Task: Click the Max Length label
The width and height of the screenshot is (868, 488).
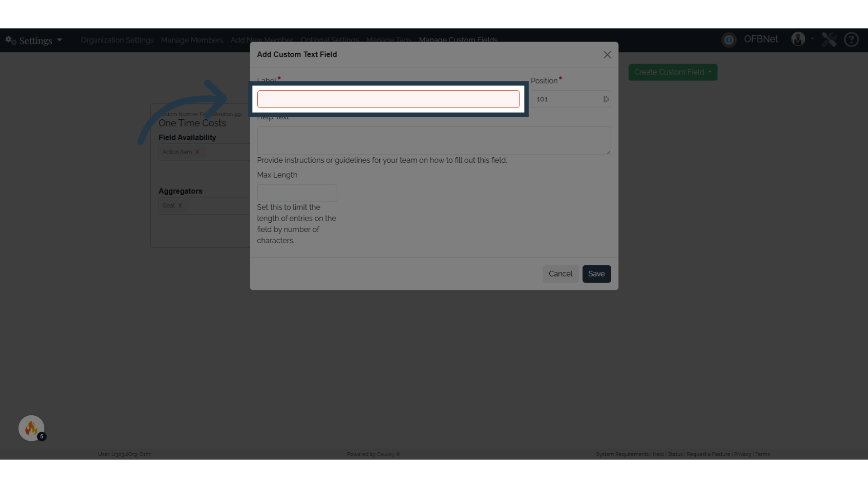Action: tap(277, 175)
